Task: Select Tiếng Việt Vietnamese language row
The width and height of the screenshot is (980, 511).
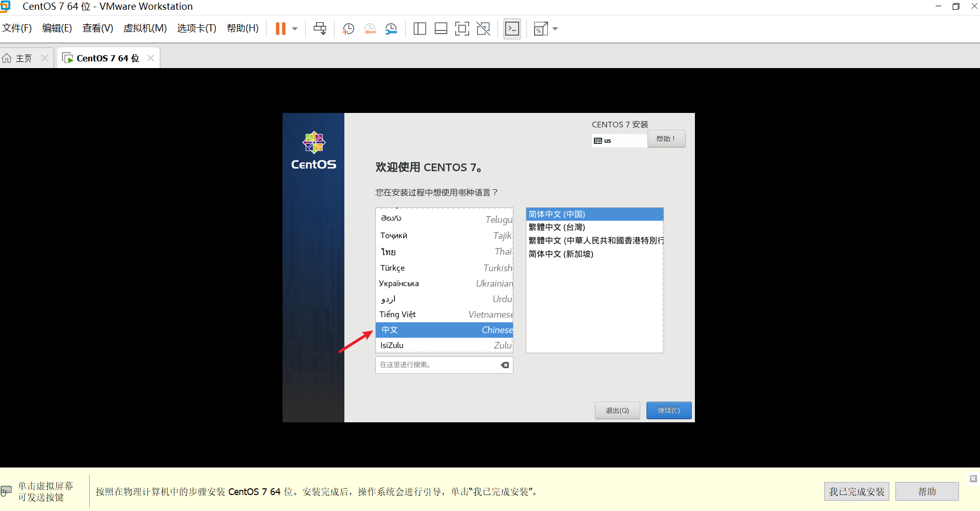Action: [x=444, y=315]
